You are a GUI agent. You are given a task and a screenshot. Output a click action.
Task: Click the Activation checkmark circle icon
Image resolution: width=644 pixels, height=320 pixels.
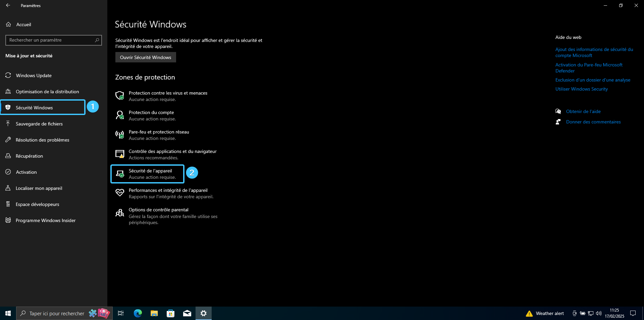[x=8, y=172]
